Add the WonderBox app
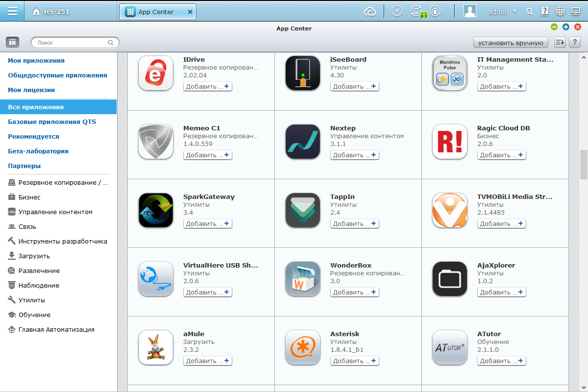This screenshot has height=392, width=588. click(x=355, y=292)
